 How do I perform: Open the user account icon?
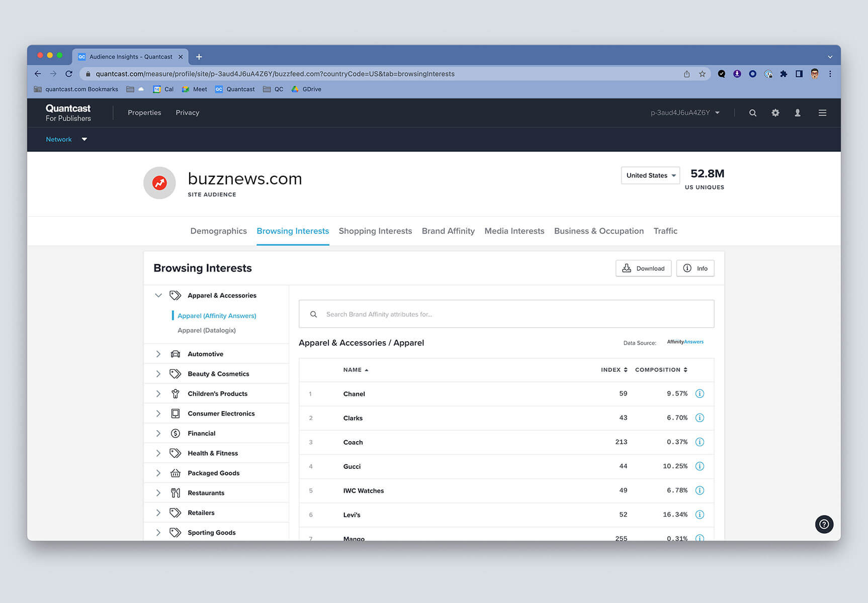coord(798,113)
